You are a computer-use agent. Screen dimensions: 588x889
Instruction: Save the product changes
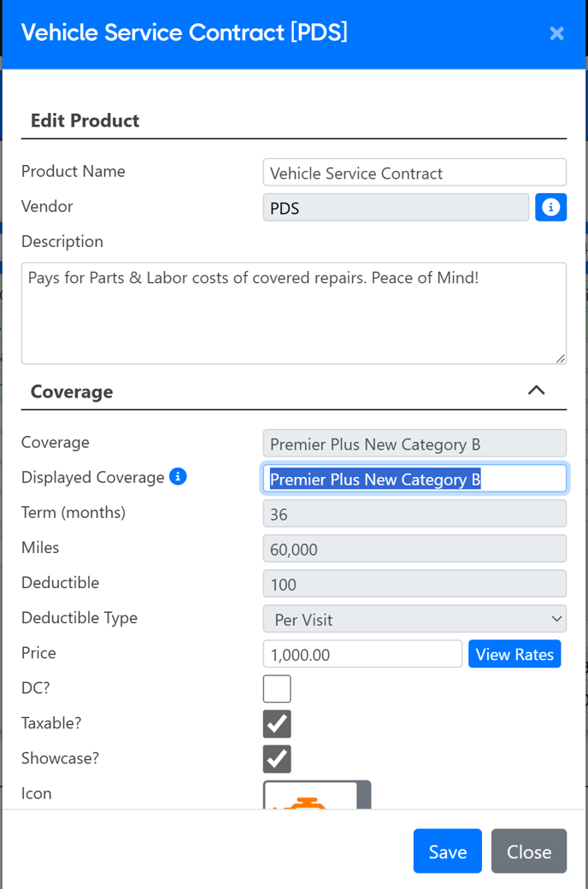coord(447,851)
